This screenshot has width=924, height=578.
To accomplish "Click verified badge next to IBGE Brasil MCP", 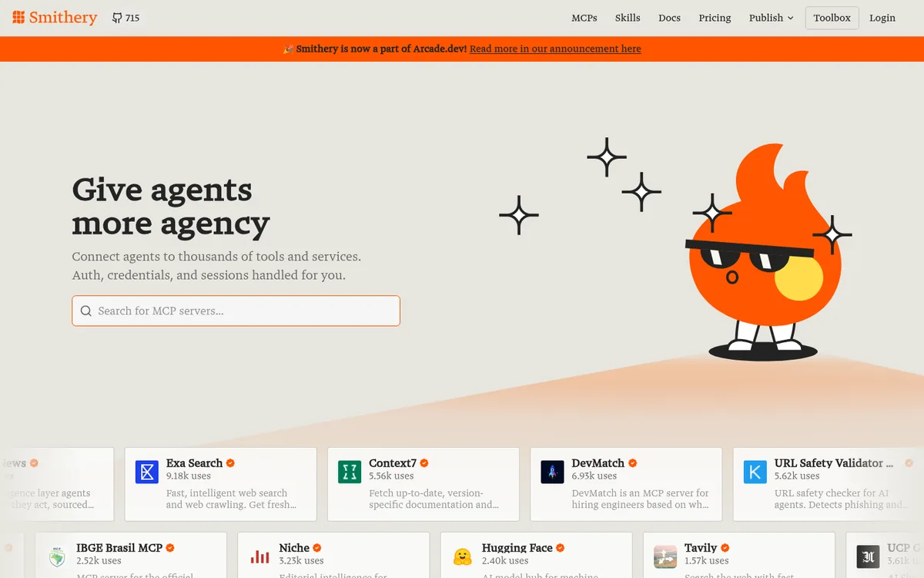I will click(x=170, y=548).
